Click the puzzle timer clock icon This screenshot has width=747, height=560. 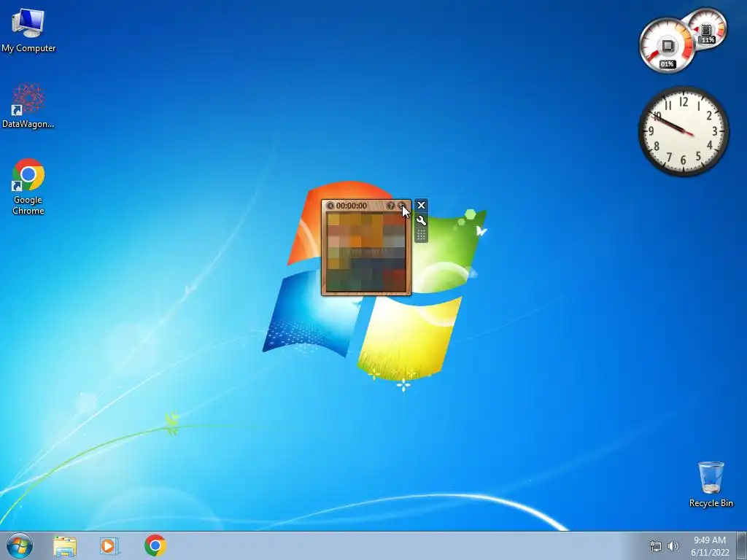click(x=330, y=206)
